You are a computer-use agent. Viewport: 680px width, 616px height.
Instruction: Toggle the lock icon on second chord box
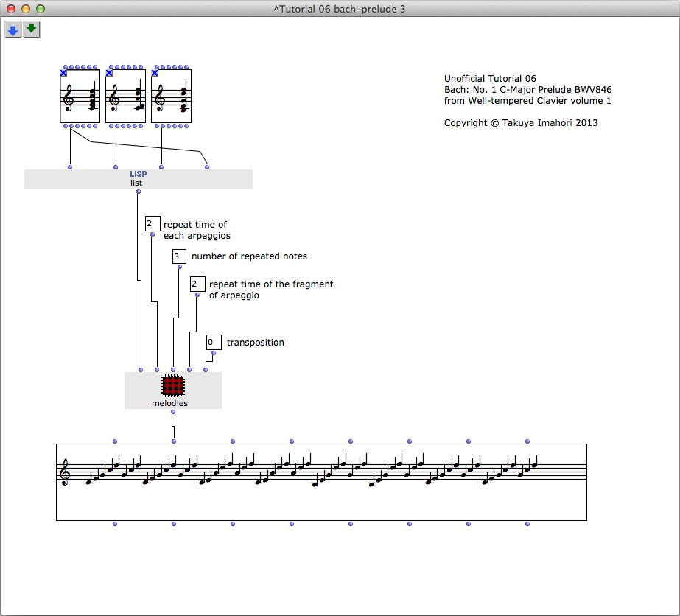click(x=109, y=73)
